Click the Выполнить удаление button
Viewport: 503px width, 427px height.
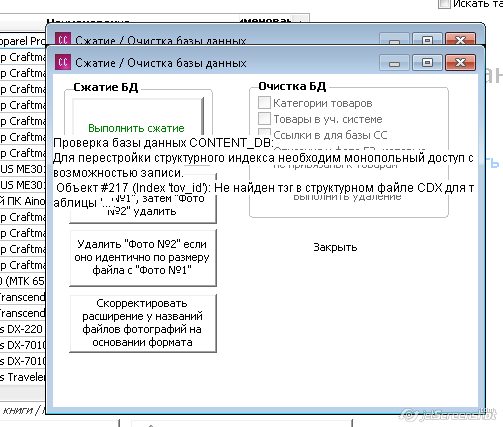click(347, 198)
